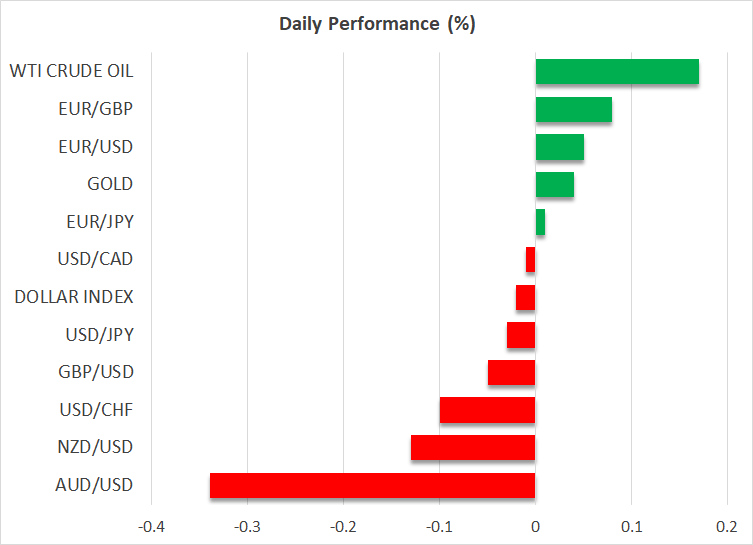Viewport: 753px width, 545px height.
Task: Click the 0.2 axis value
Action: click(726, 526)
